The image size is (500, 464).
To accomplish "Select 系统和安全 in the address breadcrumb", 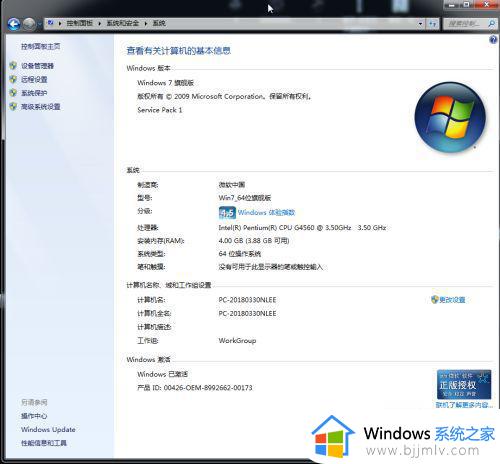I will click(123, 23).
